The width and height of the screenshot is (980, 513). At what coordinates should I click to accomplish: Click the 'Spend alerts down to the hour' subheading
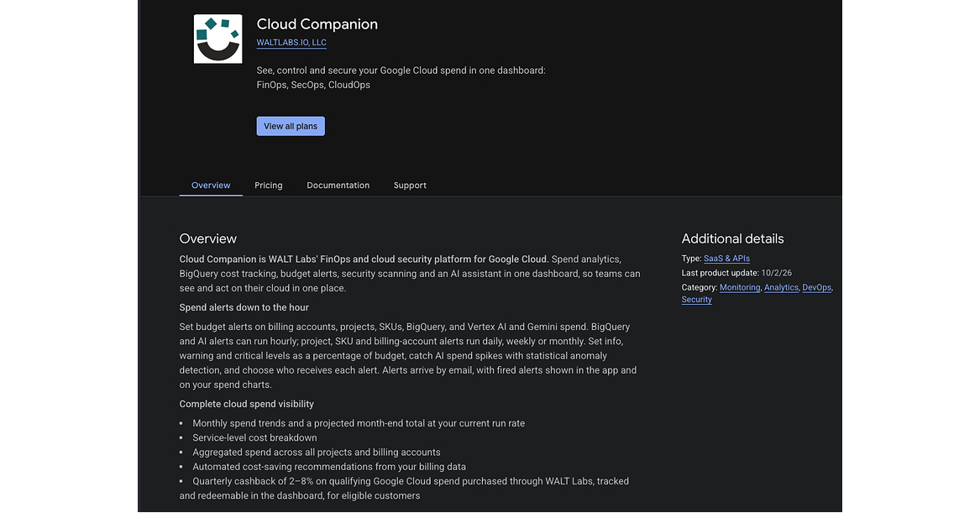(244, 307)
